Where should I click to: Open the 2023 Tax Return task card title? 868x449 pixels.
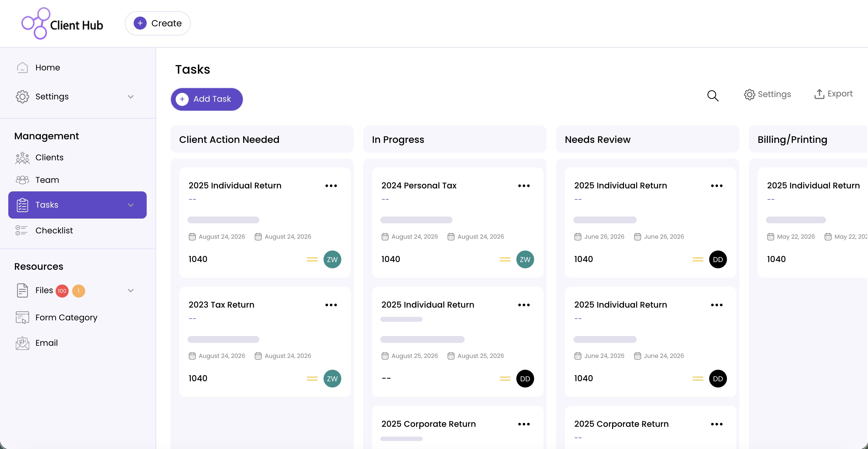tap(222, 305)
